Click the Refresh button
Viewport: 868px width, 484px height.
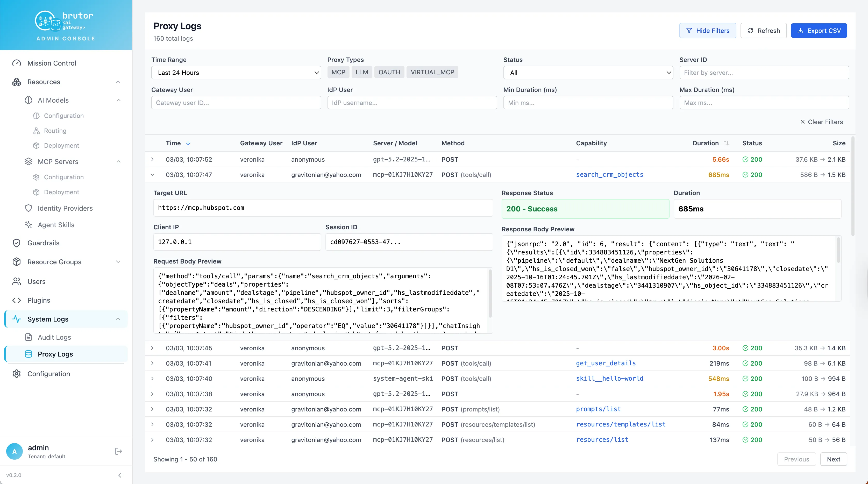tap(763, 31)
